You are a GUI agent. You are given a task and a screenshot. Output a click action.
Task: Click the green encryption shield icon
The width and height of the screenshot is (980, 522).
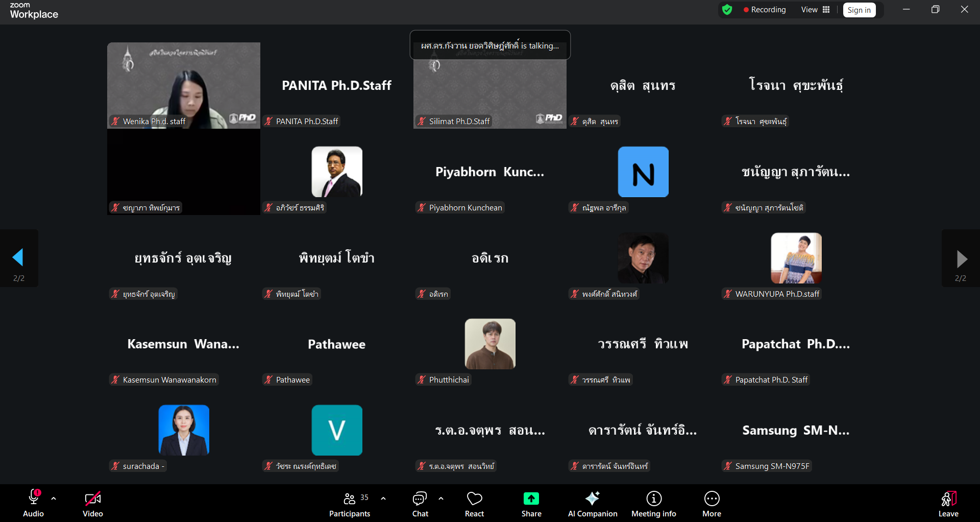tap(727, 10)
